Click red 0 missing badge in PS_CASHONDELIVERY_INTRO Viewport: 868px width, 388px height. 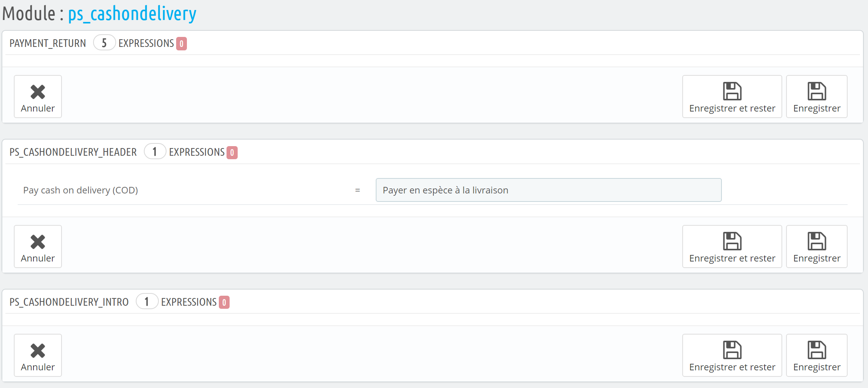224,303
